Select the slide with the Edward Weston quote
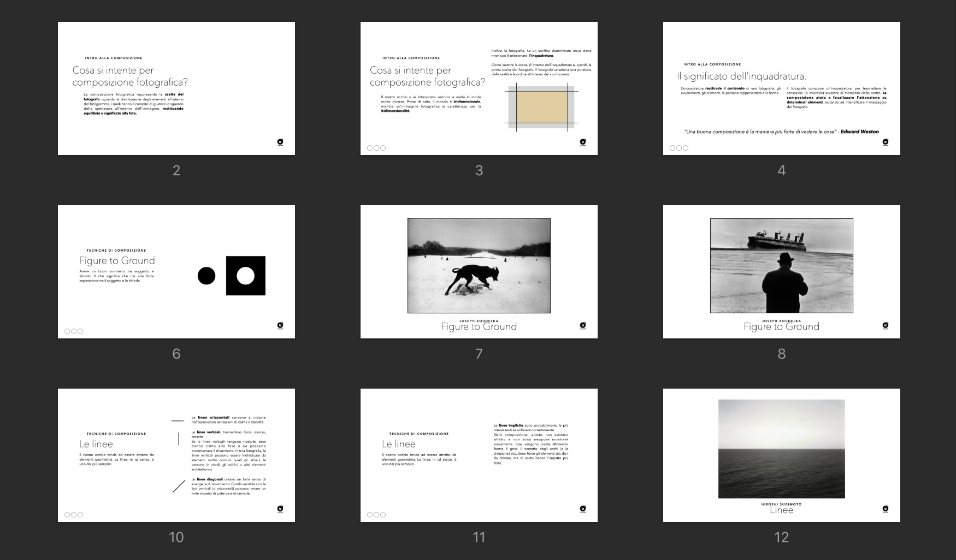Viewport: 956px width, 560px height. 782,88
